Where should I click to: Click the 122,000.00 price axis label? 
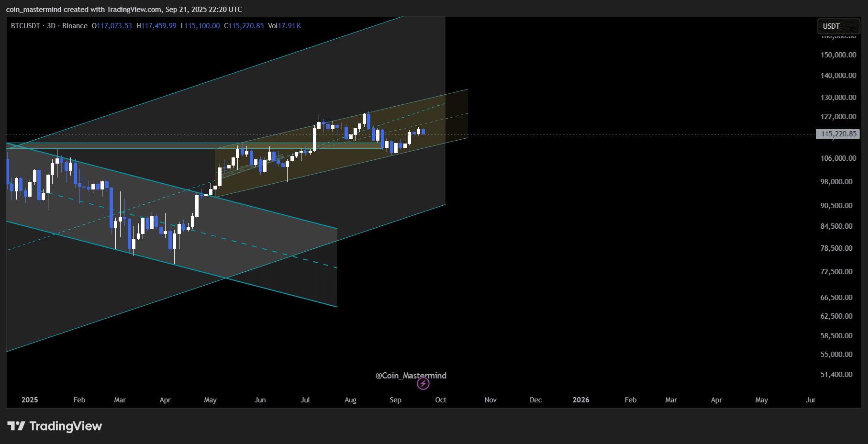tap(838, 117)
